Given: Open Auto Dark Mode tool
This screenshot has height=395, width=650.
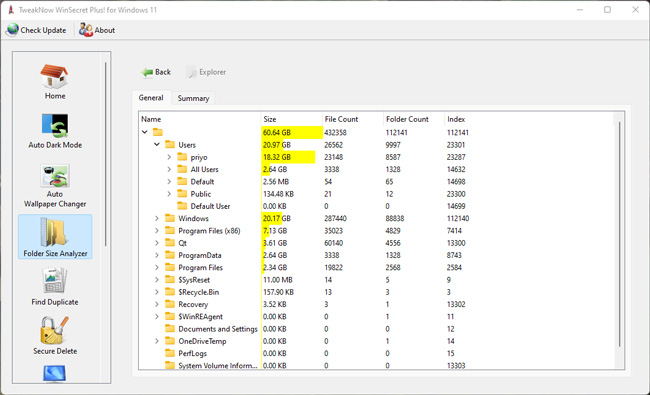Looking at the screenshot, I should [55, 131].
